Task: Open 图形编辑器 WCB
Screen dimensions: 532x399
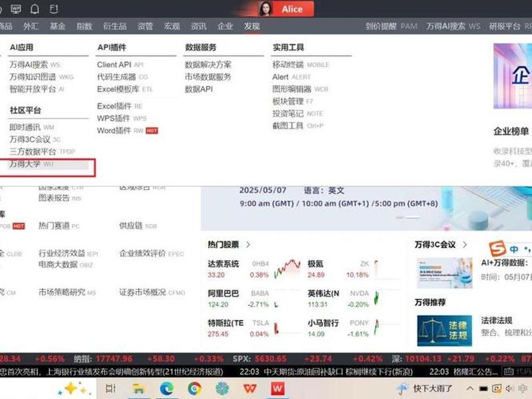Action: tap(301, 89)
